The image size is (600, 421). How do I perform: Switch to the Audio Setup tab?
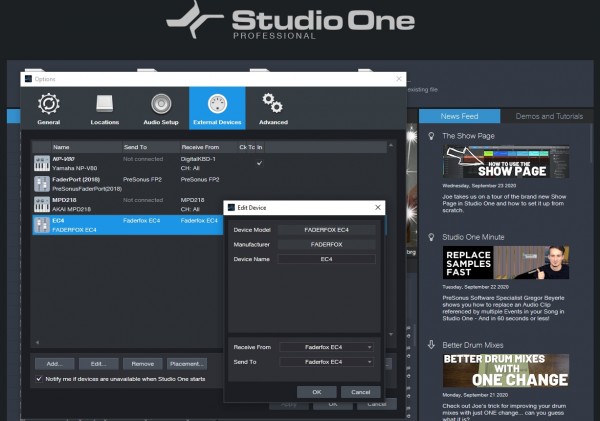161,109
